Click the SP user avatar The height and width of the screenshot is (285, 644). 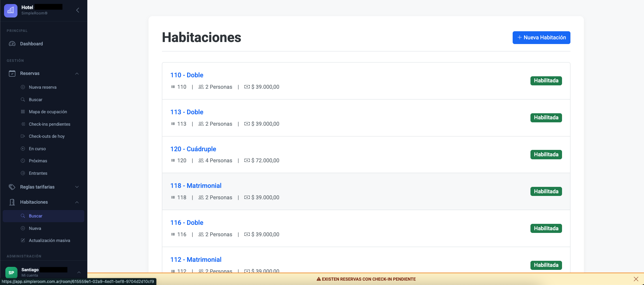11,273
